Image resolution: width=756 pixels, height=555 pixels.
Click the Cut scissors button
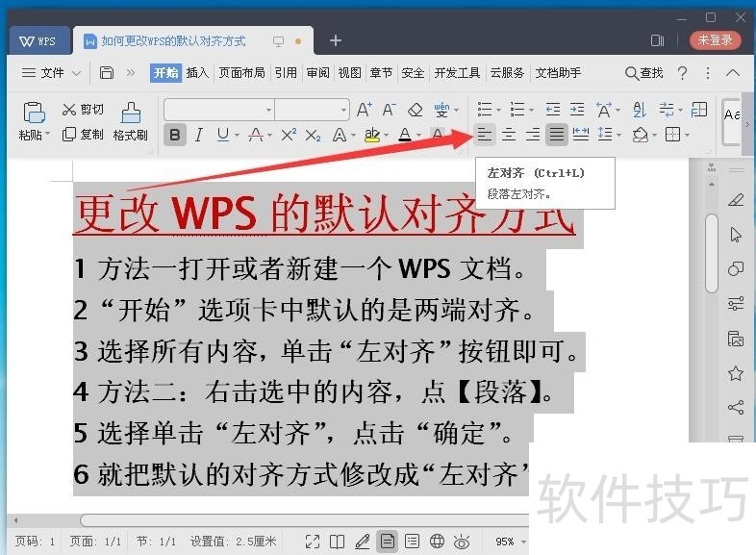83,110
